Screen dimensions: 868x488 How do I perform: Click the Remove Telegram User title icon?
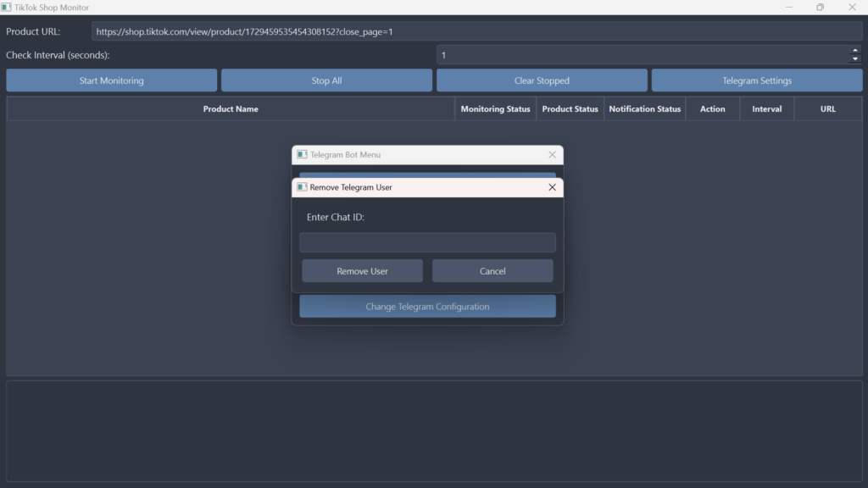pos(302,187)
